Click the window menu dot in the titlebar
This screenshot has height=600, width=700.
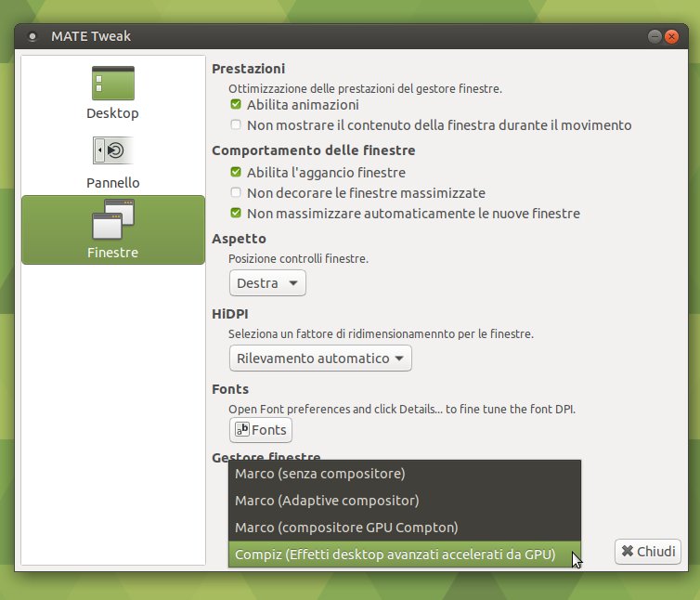[32, 36]
